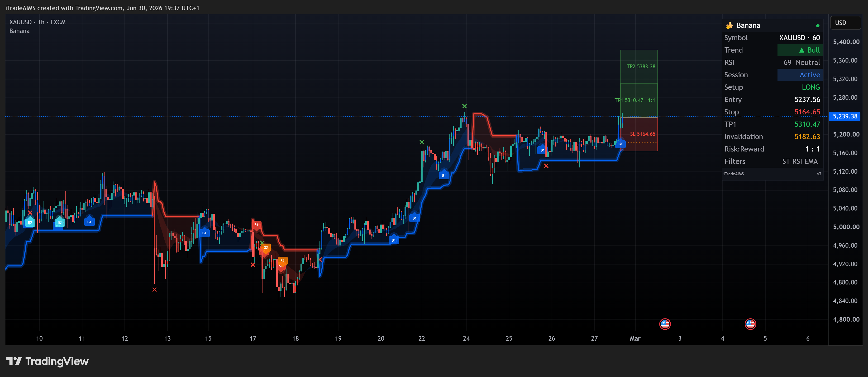The width and height of the screenshot is (868, 377).
Task: Click the '5,400.00' price axis label
Action: [846, 42]
